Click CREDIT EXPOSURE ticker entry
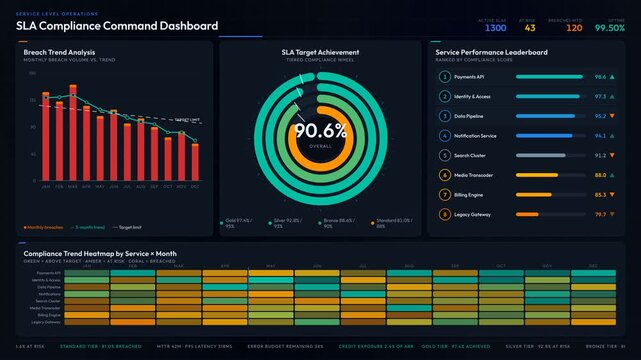Image resolution: width=641 pixels, height=360 pixels. pos(376,346)
